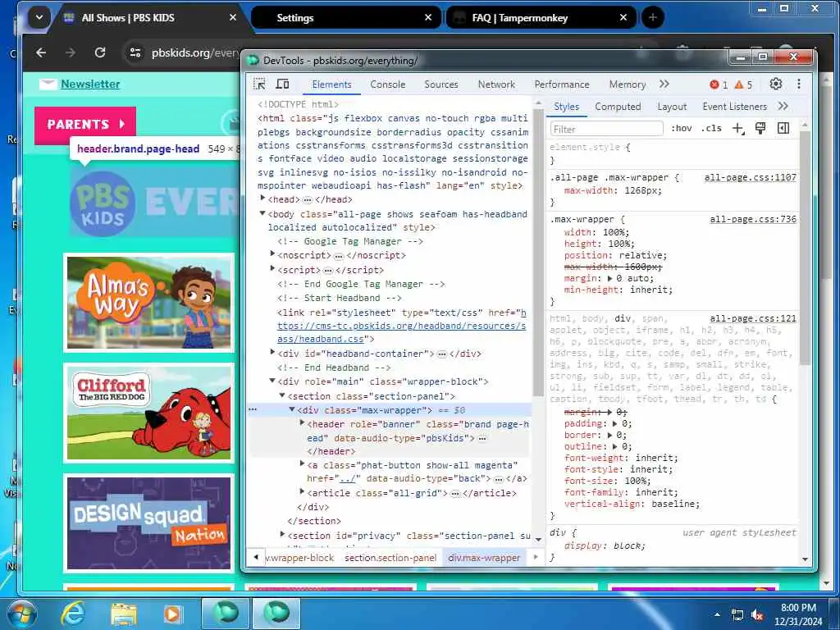The image size is (840, 630).
Task: Click the styles Filter input field
Action: click(606, 129)
